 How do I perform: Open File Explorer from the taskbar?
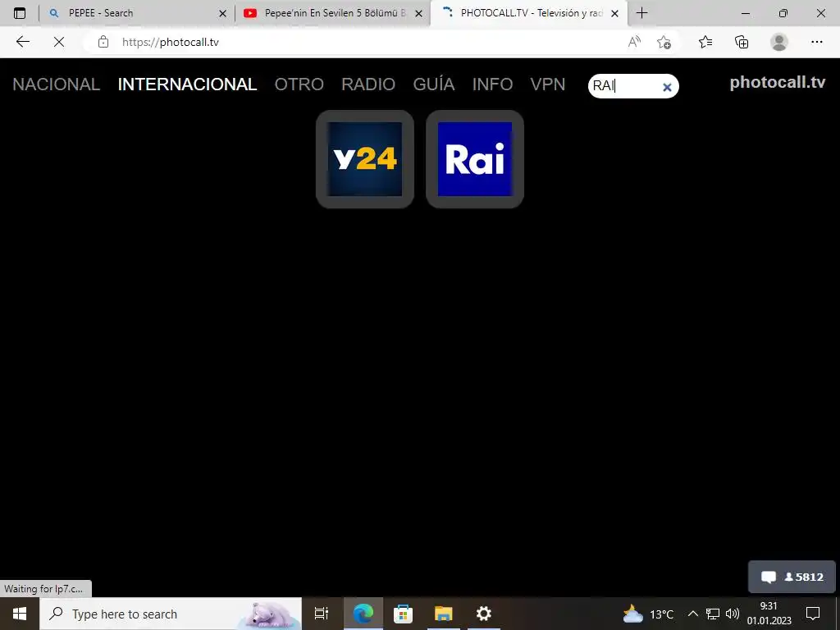click(444, 614)
